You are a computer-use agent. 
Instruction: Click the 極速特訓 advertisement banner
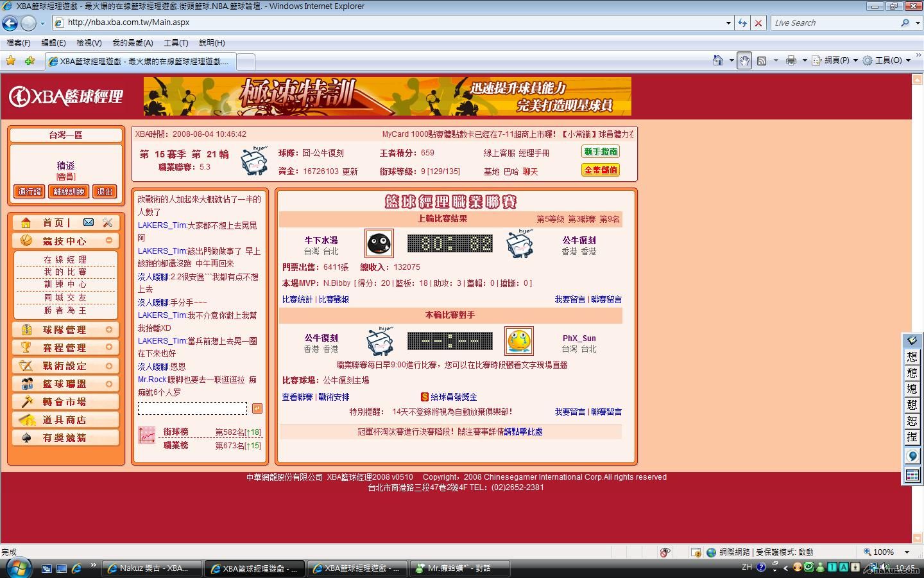coord(388,96)
